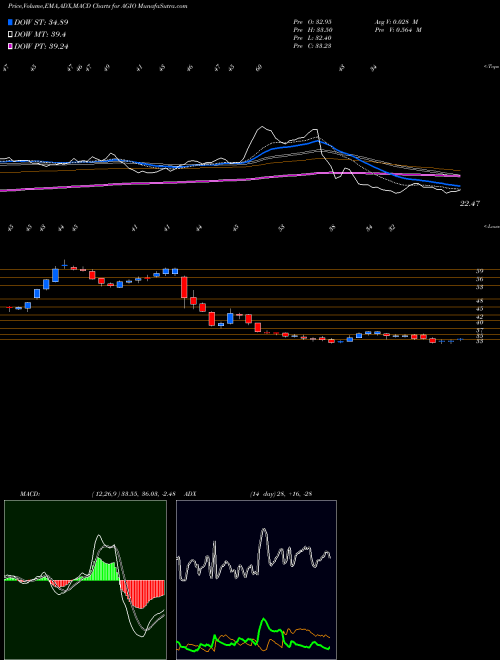
Task: Click the 'Pre C: 33.23' value
Action: (x=313, y=46)
